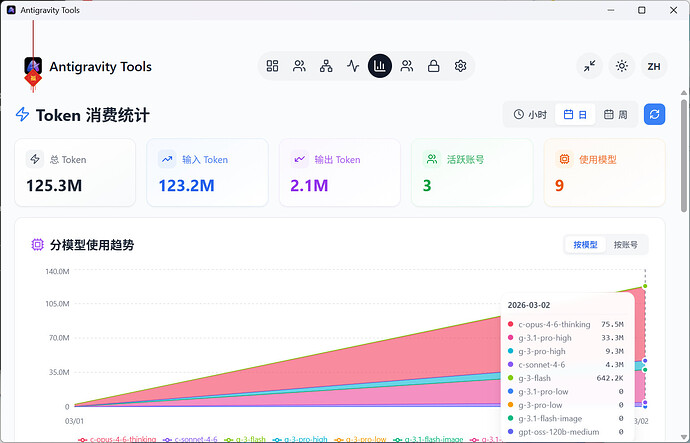690x443 pixels.
Task: Click the c-sonnet-4-6 4.3M tooltip row
Action: [566, 365]
